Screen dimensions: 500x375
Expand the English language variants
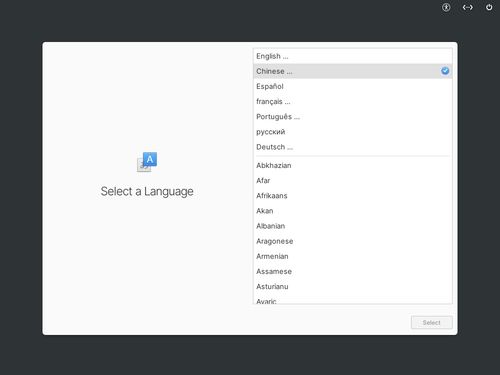coord(353,56)
